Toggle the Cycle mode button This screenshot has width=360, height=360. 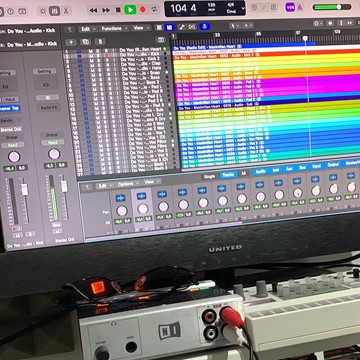coord(153,10)
